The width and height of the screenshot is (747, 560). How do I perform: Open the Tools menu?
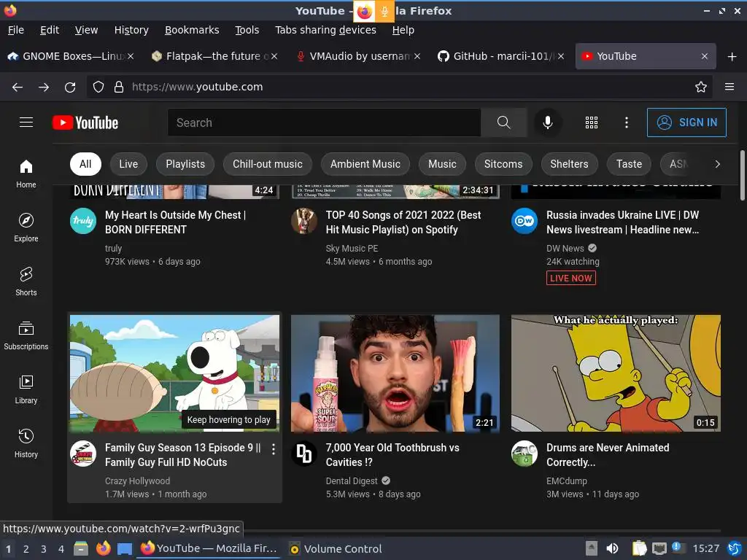point(247,30)
